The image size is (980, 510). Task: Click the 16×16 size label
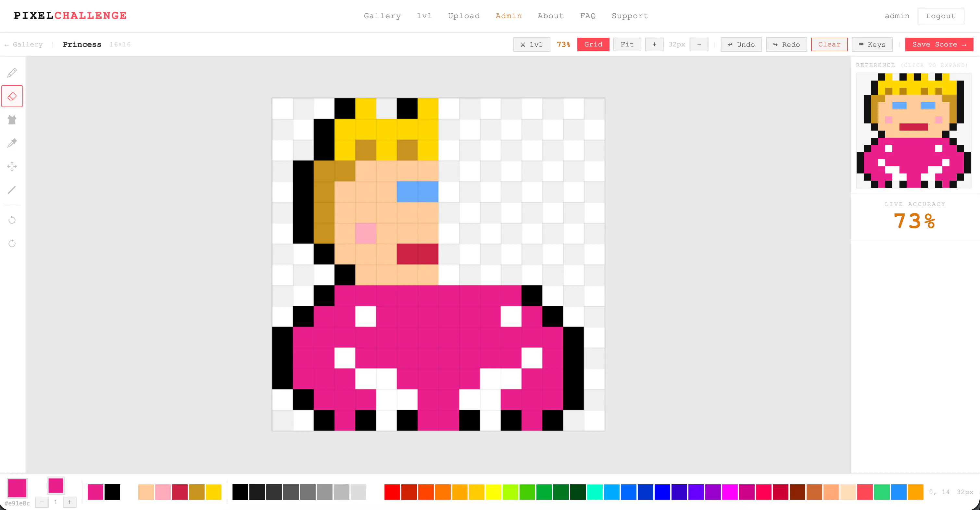[x=120, y=45]
